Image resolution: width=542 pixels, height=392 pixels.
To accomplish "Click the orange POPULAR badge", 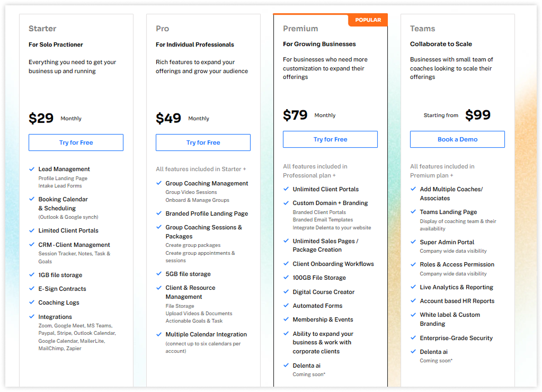I will coord(368,20).
